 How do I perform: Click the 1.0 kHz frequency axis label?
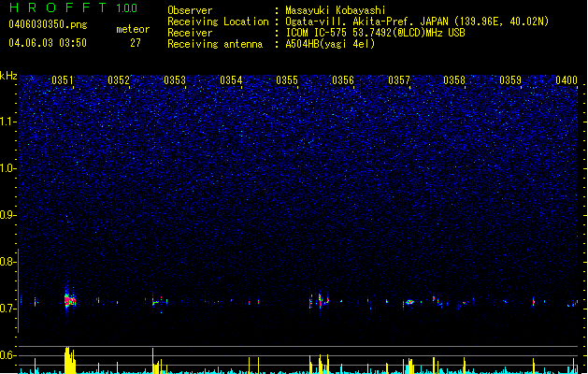click(7, 168)
